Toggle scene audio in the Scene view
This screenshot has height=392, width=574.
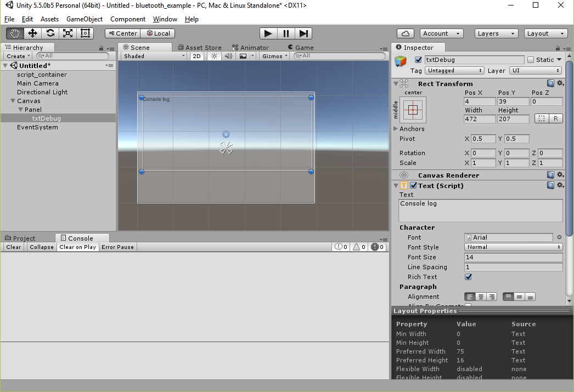pos(228,55)
